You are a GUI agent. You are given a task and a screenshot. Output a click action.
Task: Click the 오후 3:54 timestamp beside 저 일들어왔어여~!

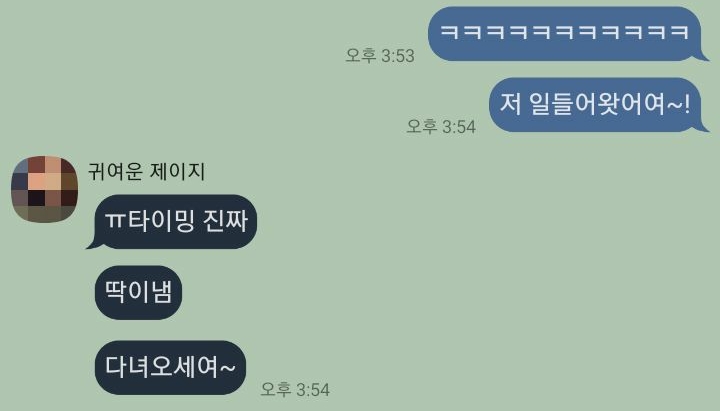click(441, 126)
